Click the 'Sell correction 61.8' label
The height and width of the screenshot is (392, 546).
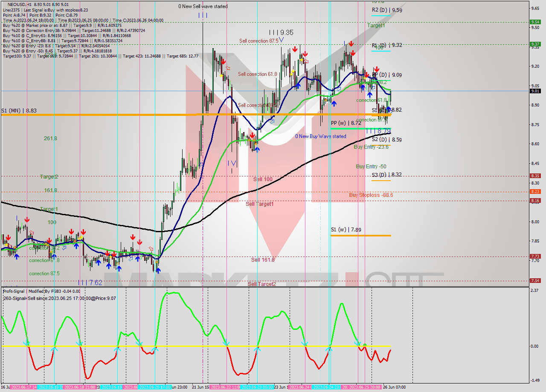[258, 74]
